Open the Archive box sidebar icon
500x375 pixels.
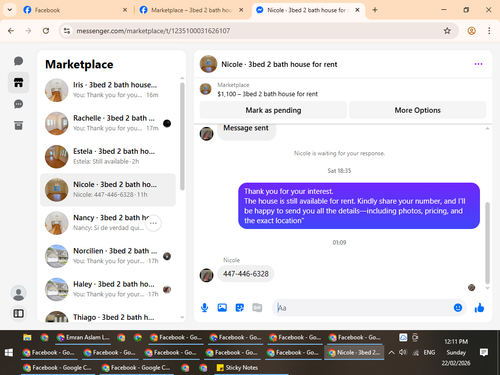(18, 125)
